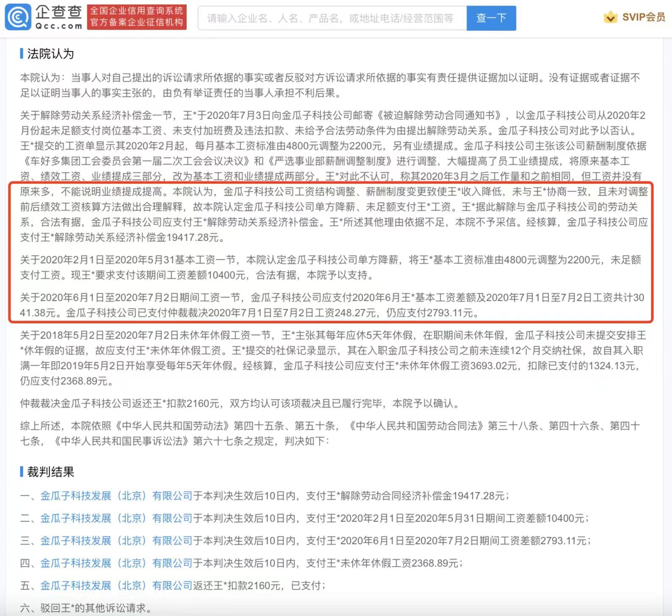Click the text 《严选事业部薪酬调整制度》
The height and width of the screenshot is (616, 672).
pos(331,161)
